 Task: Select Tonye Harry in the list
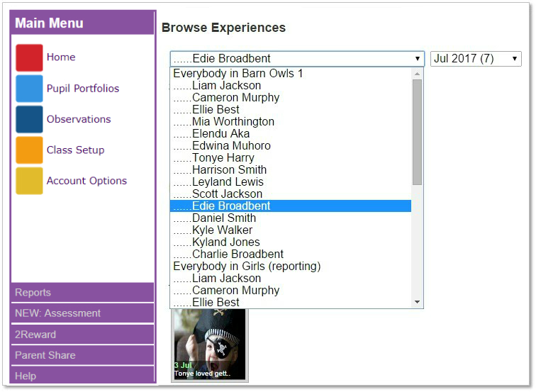(x=291, y=158)
